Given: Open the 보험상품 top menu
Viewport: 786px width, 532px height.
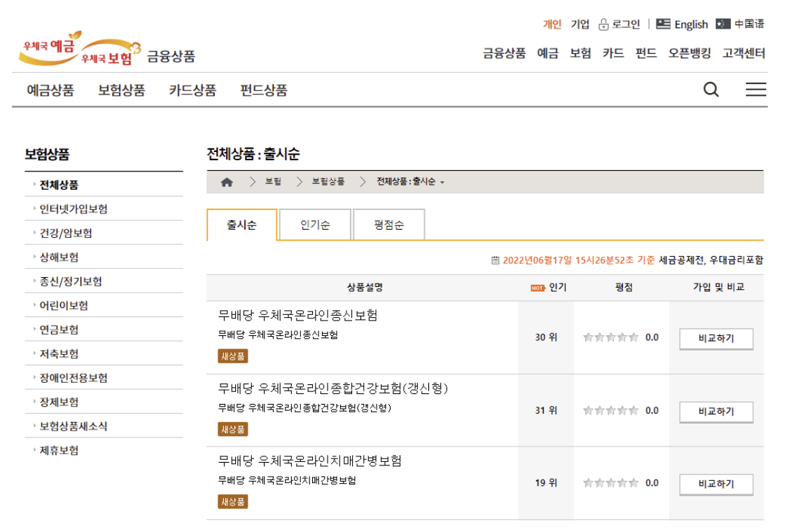Looking at the screenshot, I should tap(122, 90).
